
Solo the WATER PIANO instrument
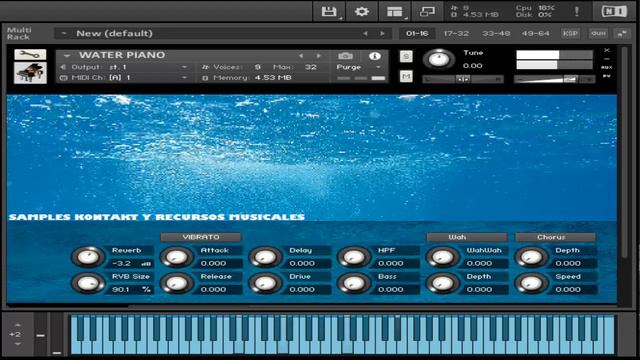406,56
